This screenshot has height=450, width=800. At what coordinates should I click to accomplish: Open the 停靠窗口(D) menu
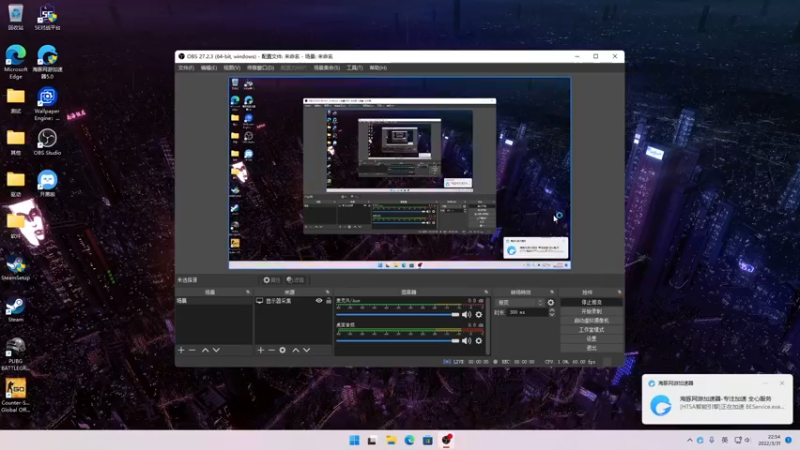[261, 68]
